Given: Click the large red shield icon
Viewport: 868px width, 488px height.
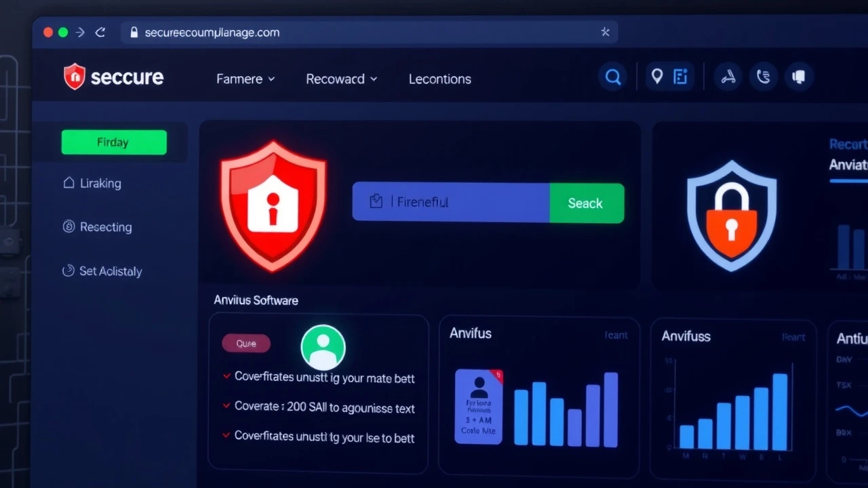Looking at the screenshot, I should tap(273, 207).
